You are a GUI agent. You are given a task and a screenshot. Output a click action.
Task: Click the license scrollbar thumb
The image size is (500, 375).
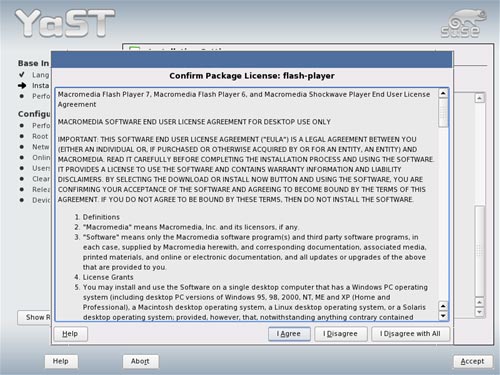coord(443,113)
